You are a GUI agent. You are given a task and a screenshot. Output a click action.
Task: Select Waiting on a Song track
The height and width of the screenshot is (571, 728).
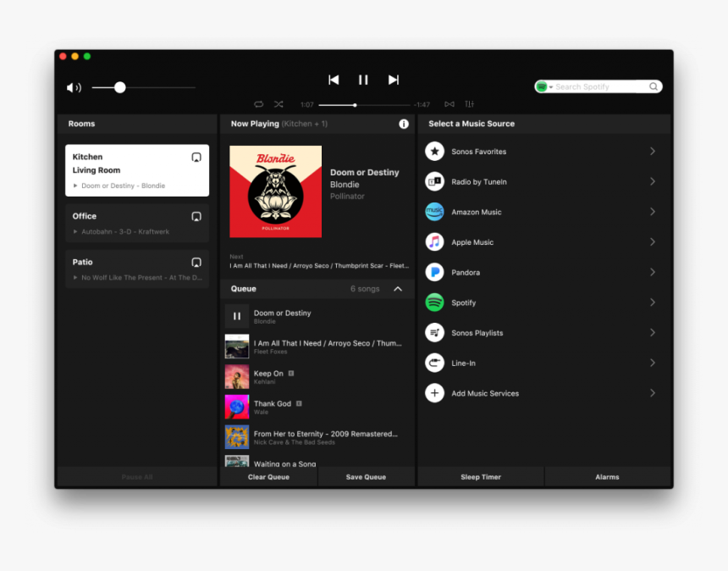(x=317, y=461)
